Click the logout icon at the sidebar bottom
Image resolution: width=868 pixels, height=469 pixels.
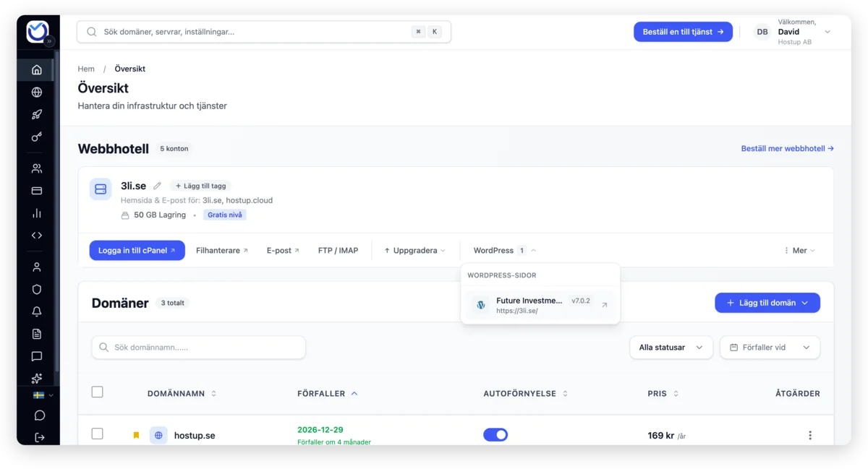click(39, 437)
